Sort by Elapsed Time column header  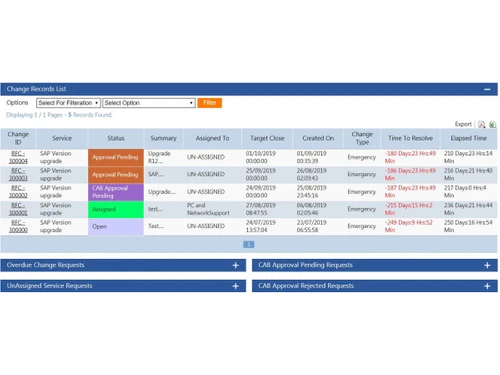click(469, 138)
